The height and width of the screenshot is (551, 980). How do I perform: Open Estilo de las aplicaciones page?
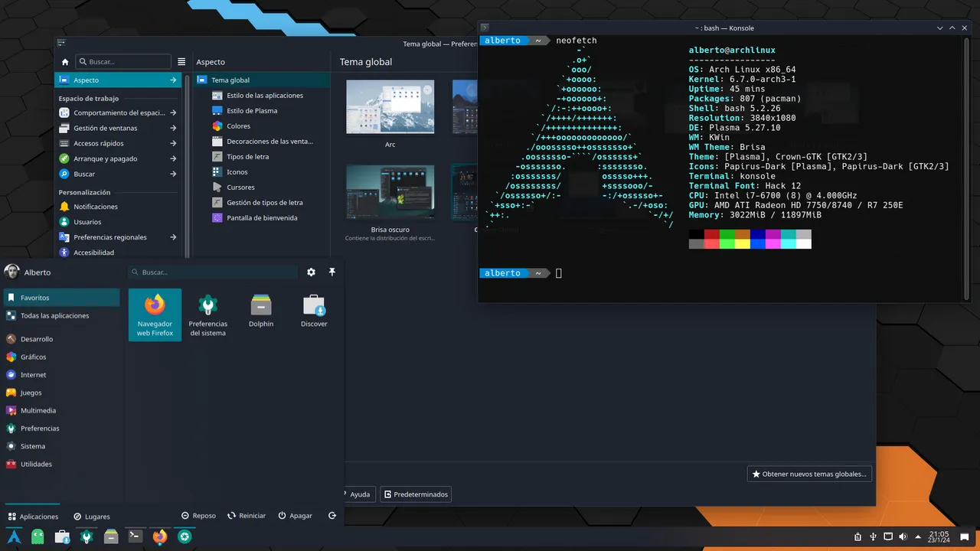click(x=261, y=95)
